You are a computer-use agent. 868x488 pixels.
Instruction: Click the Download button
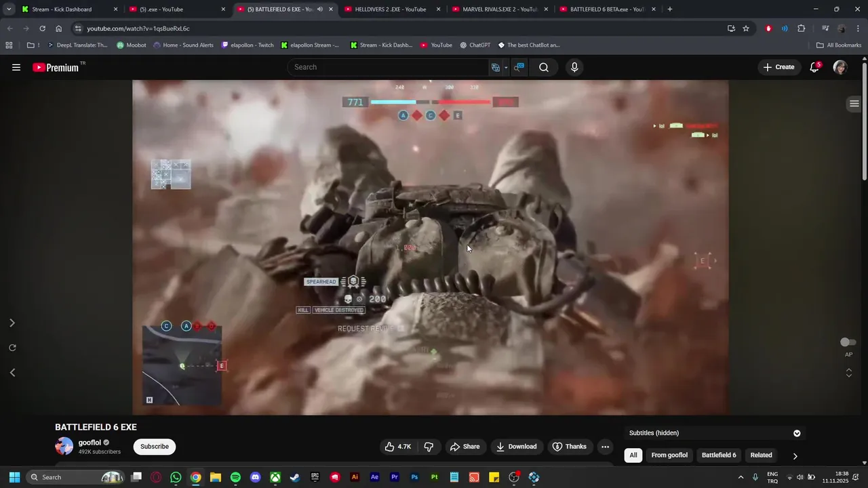click(x=517, y=447)
